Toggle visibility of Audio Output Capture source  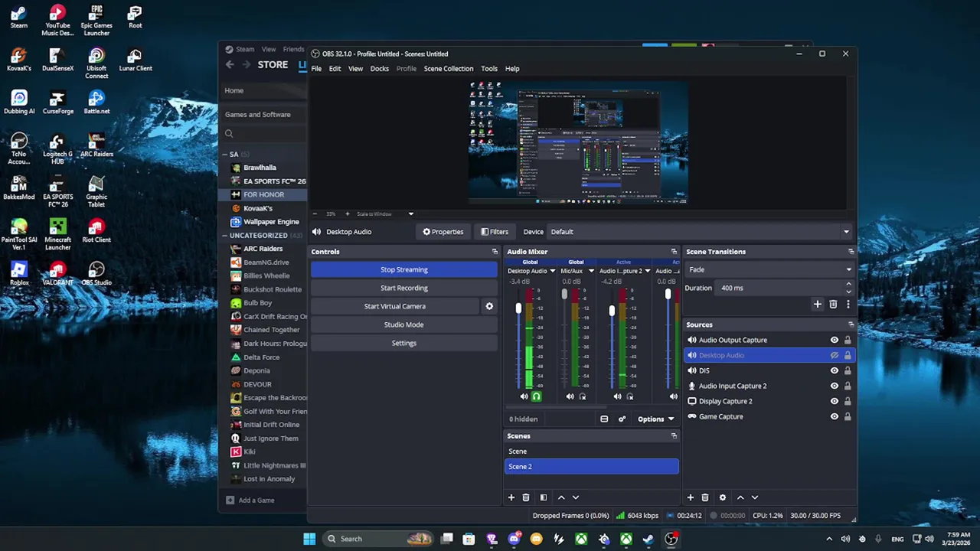tap(835, 340)
